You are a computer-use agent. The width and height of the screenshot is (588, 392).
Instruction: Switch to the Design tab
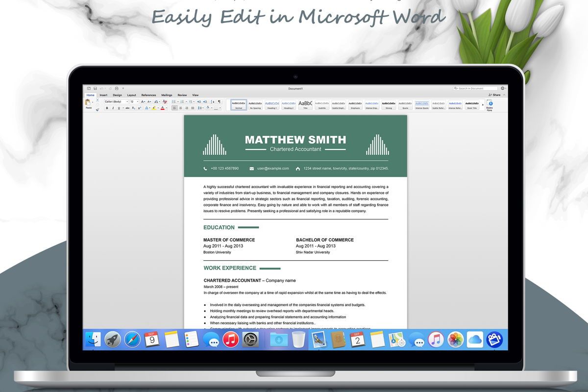tap(117, 95)
